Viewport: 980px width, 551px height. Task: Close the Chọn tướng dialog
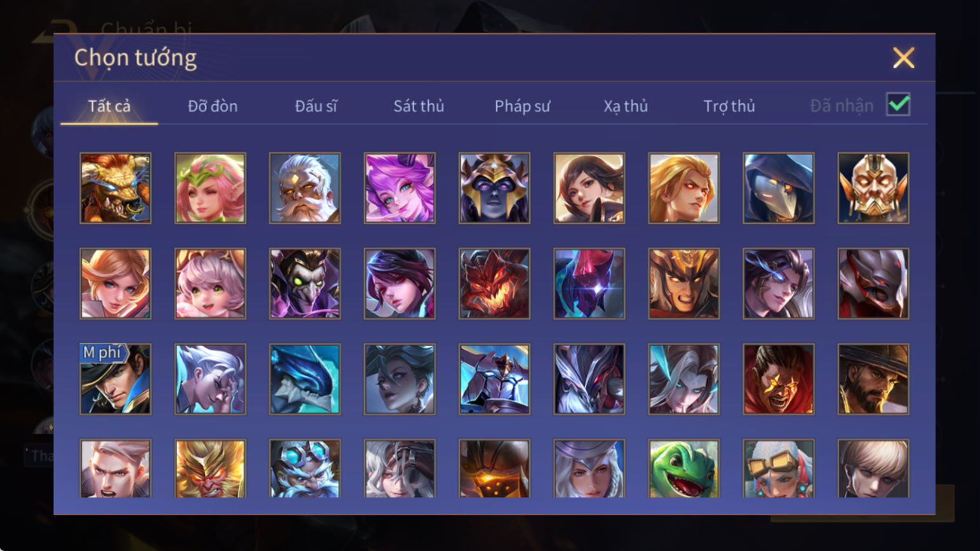pos(903,58)
